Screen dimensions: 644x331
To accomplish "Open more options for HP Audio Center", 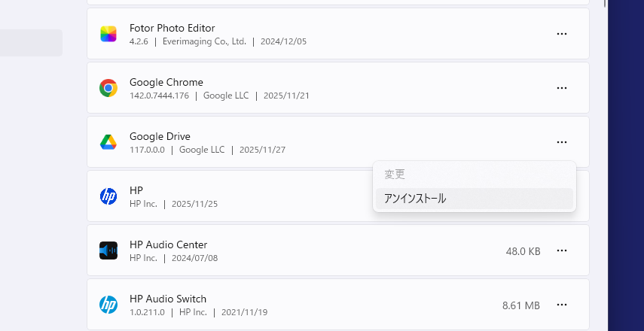I will [561, 251].
